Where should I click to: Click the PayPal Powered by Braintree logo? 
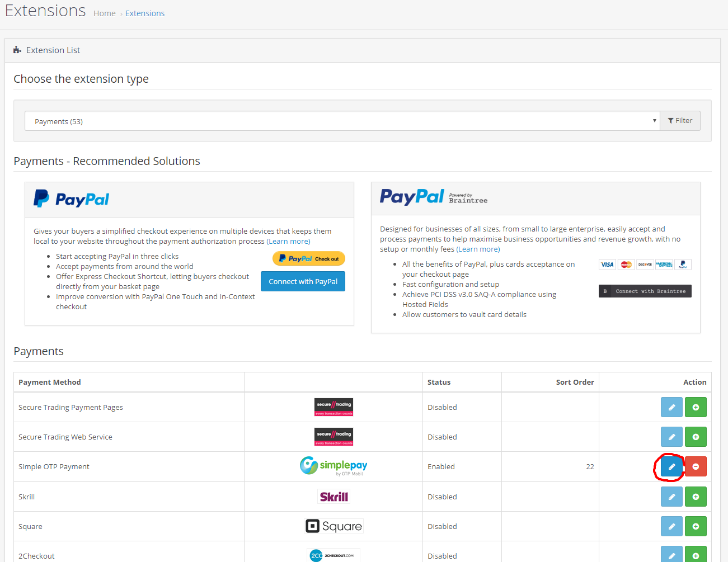434,197
